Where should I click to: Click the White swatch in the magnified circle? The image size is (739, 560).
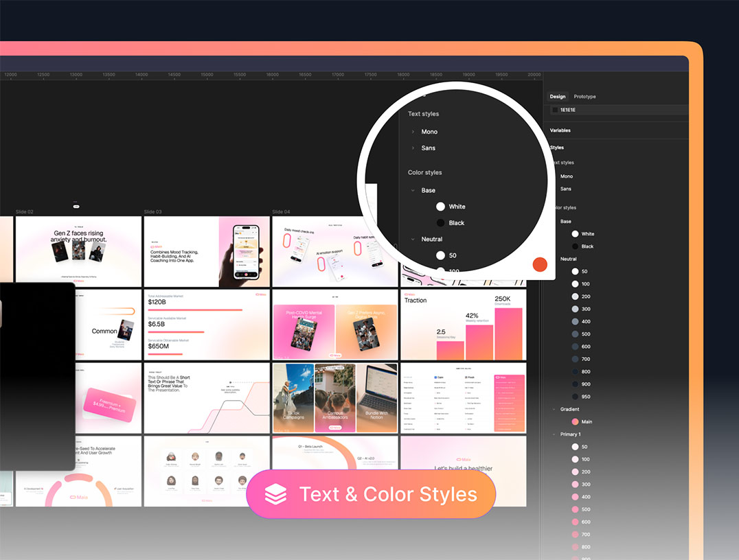[x=441, y=207]
